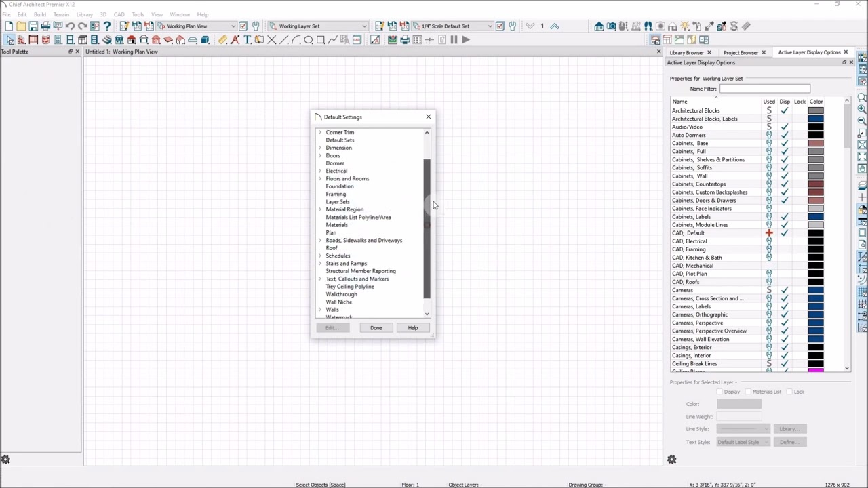Open the Tools menu
Viewport: 868px width, 488px height.
click(138, 14)
